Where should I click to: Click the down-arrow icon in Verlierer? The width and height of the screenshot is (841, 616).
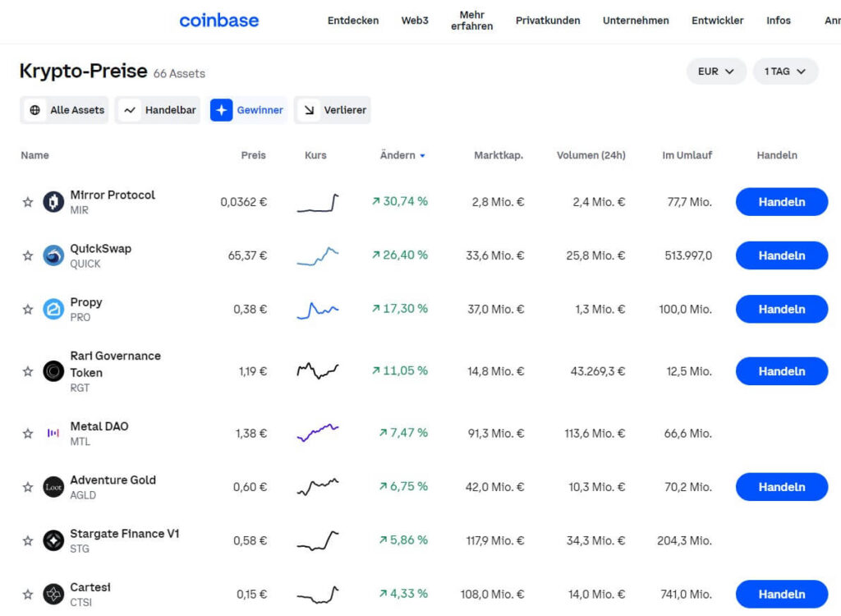pos(309,110)
